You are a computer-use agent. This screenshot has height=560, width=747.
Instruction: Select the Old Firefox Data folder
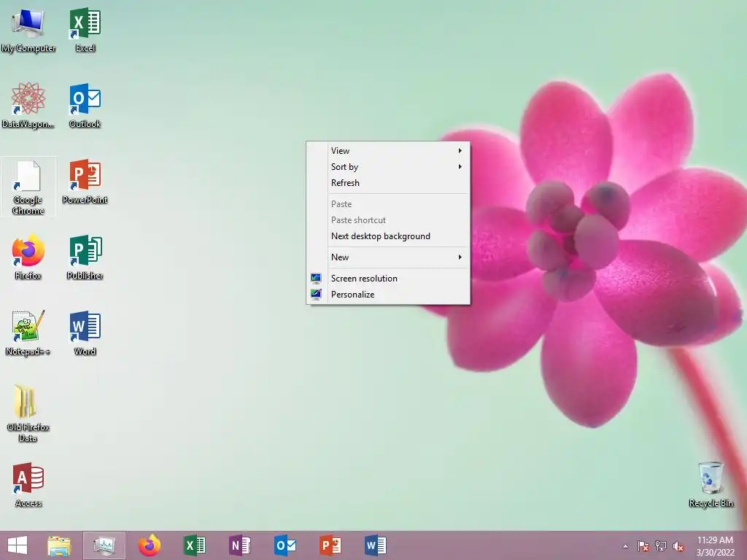tap(28, 413)
